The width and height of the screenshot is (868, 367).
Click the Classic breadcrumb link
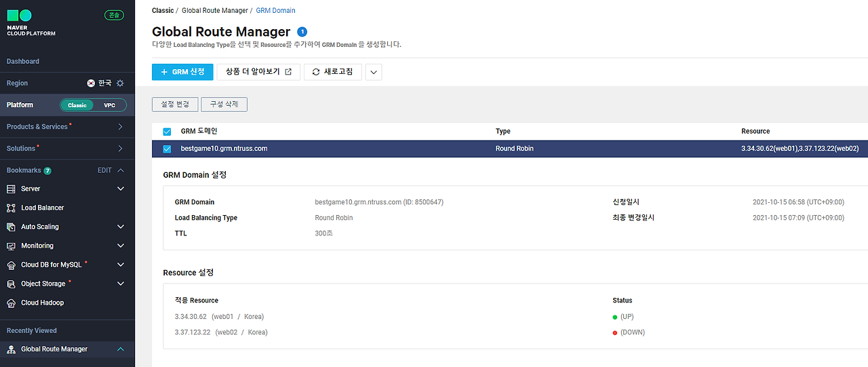pos(163,11)
